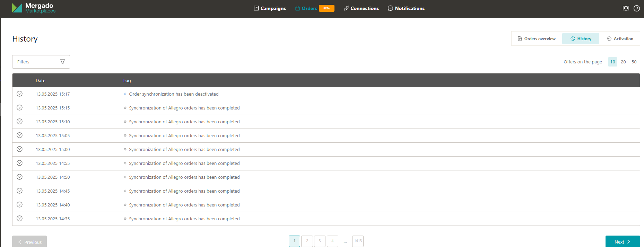This screenshot has width=644, height=247.
Task: Open the Notifications menu
Action: pyautogui.click(x=406, y=8)
